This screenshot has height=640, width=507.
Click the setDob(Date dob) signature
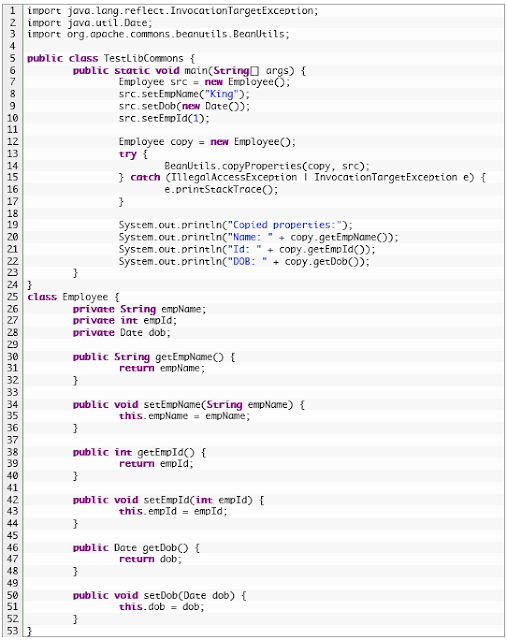(x=160, y=596)
